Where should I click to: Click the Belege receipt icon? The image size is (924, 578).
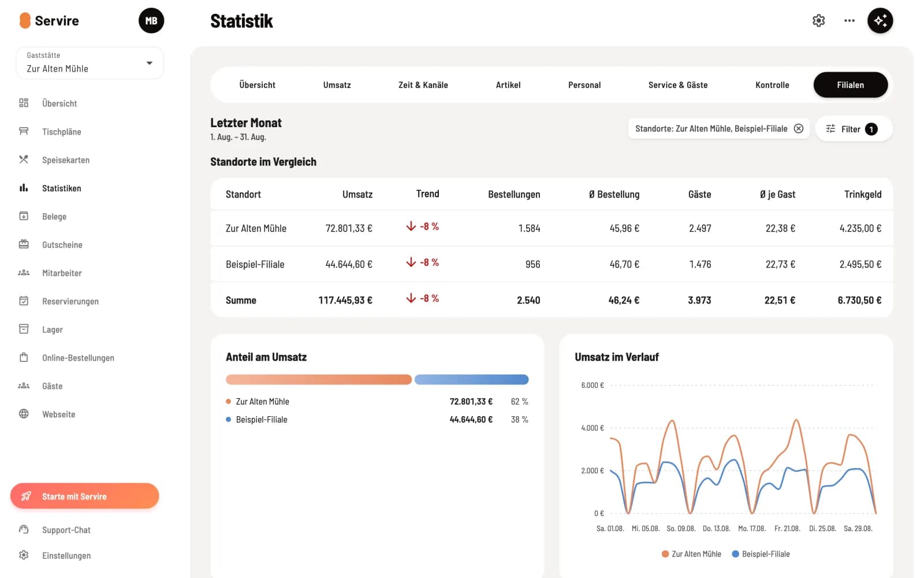(x=24, y=216)
